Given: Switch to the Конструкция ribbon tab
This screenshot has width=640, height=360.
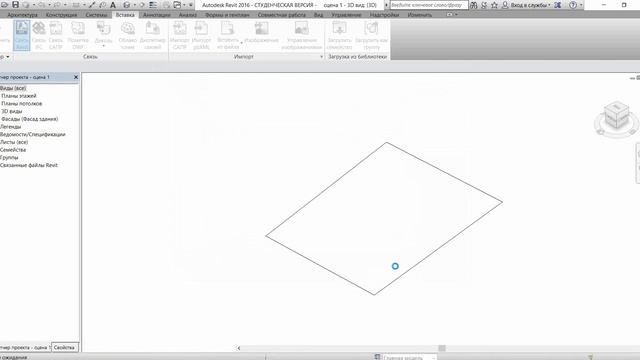Looking at the screenshot, I should click(x=61, y=15).
